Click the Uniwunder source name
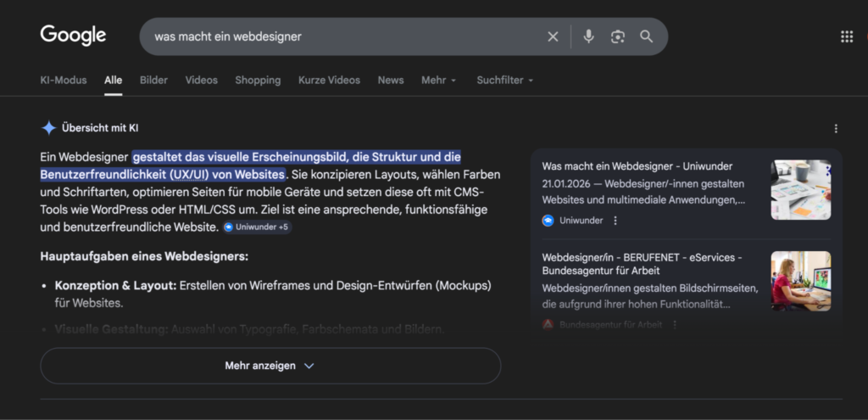This screenshot has width=868, height=420. click(581, 221)
